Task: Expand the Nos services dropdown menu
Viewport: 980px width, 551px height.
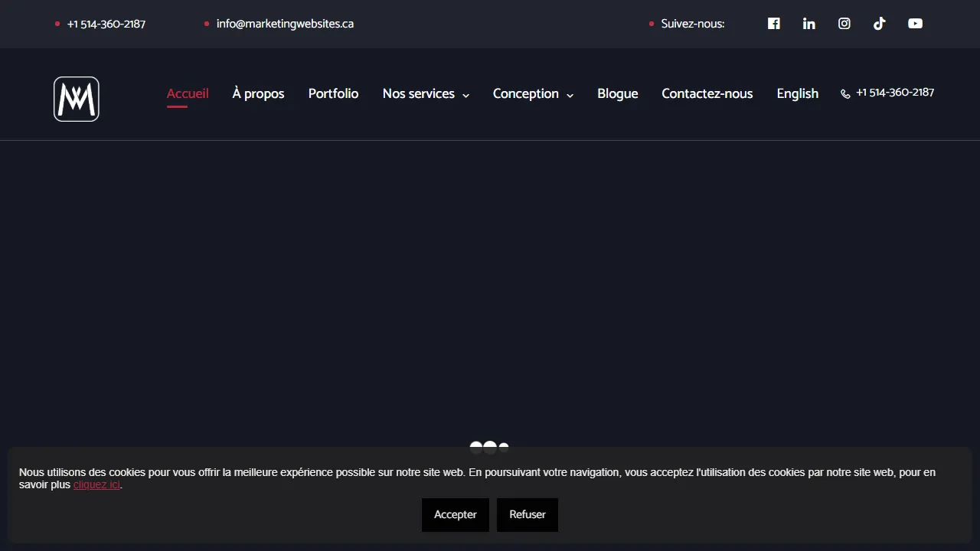Action: coord(419,93)
